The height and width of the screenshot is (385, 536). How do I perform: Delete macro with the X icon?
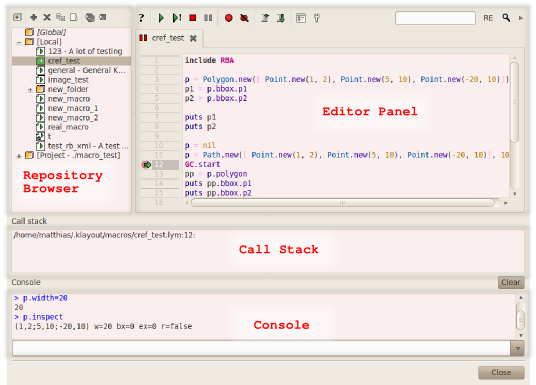[x=47, y=17]
